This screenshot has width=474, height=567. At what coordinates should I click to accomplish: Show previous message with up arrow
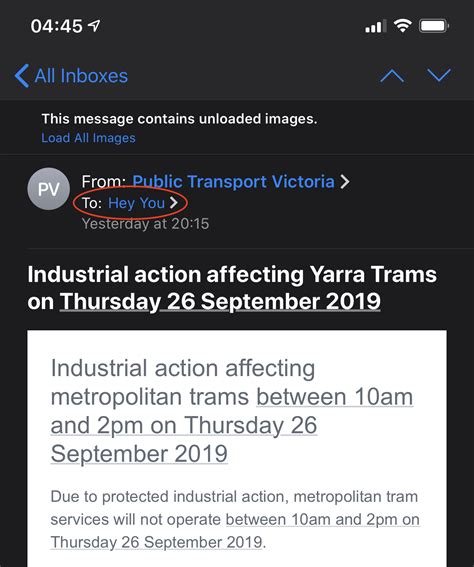[392, 76]
